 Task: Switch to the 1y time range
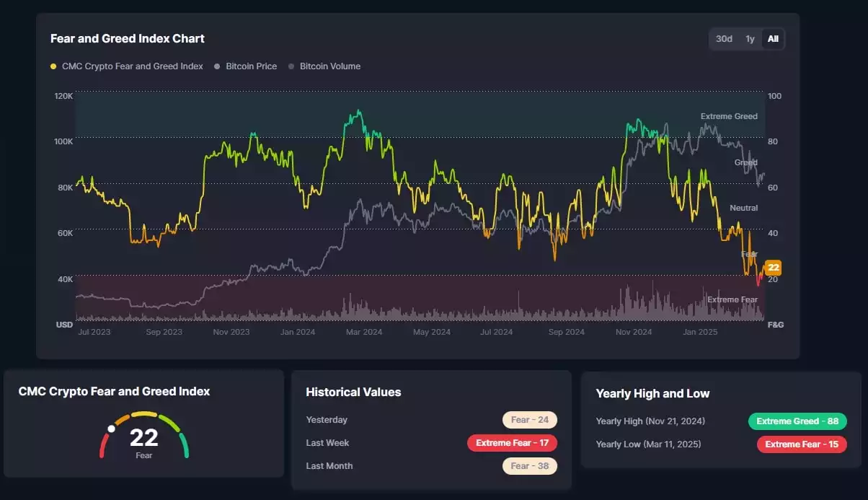749,39
